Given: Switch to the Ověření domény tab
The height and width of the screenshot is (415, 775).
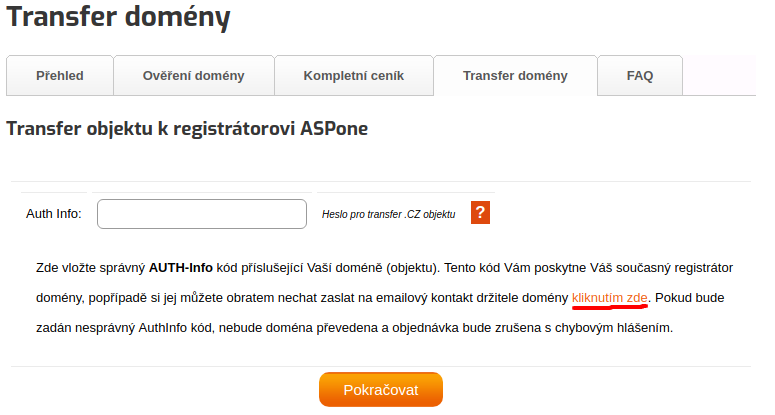Looking at the screenshot, I should 193,75.
